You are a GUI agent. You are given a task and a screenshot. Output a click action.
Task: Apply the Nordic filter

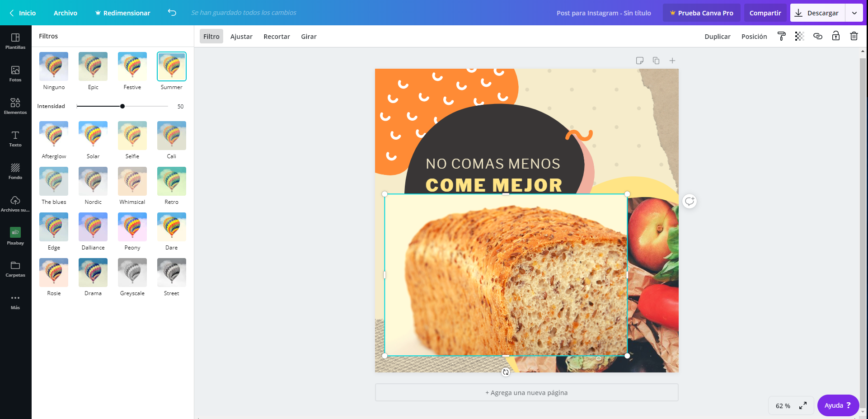click(93, 181)
